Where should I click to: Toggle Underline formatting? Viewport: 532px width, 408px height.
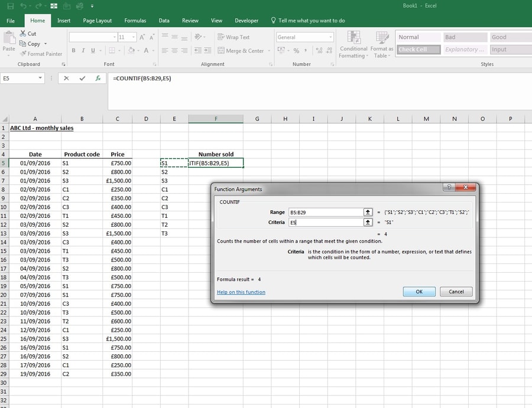93,51
